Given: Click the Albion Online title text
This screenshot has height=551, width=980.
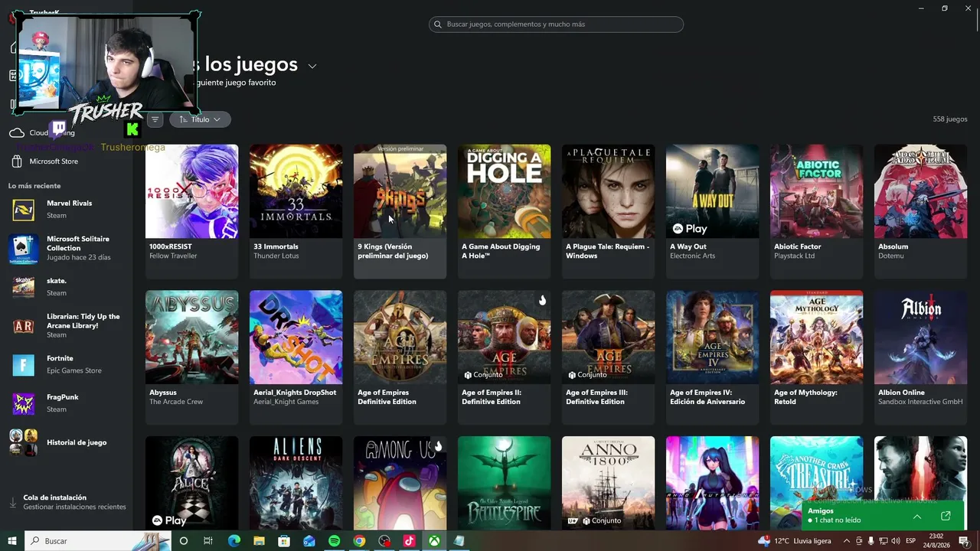Looking at the screenshot, I should [901, 393].
